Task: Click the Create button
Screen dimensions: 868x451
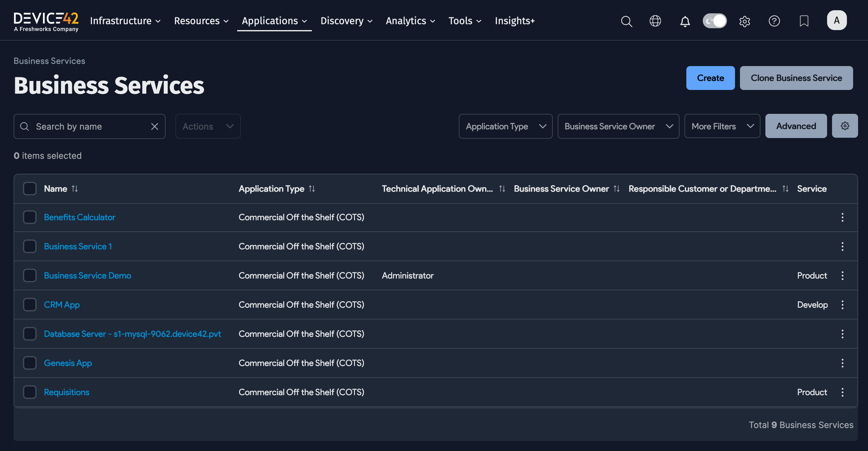Action: click(710, 78)
